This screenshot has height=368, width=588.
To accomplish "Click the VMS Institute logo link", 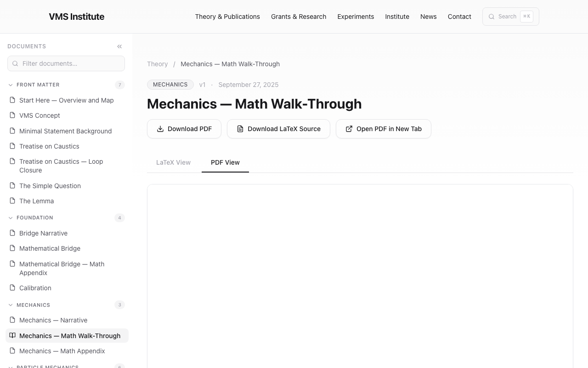I will click(77, 17).
